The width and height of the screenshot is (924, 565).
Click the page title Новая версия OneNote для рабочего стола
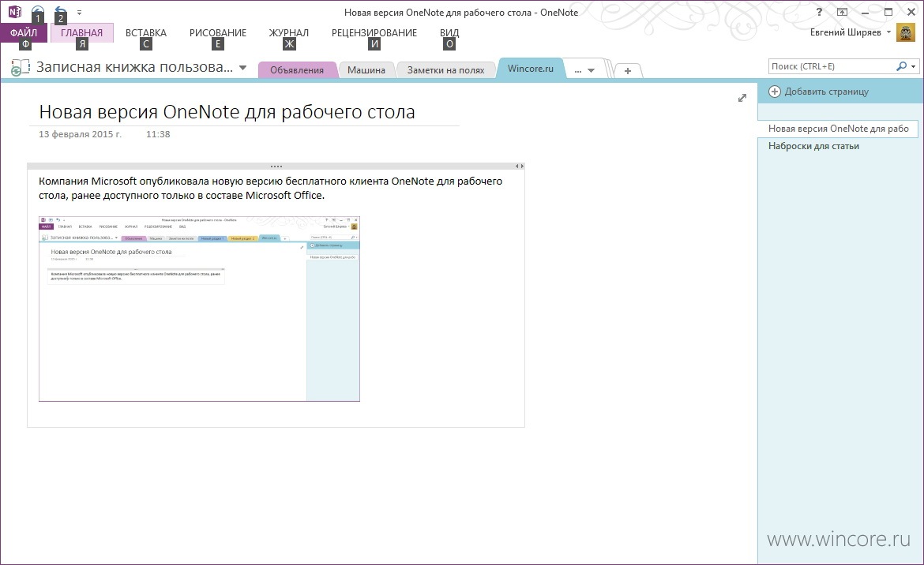(227, 112)
